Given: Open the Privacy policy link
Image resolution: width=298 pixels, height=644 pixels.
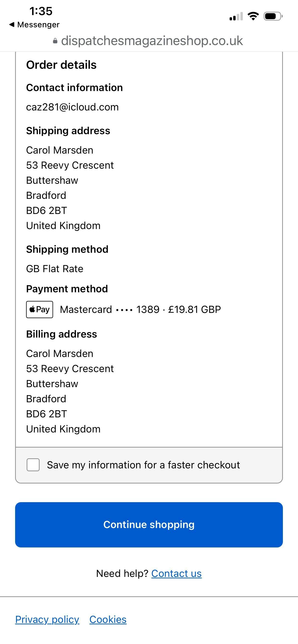Looking at the screenshot, I should [x=47, y=620].
